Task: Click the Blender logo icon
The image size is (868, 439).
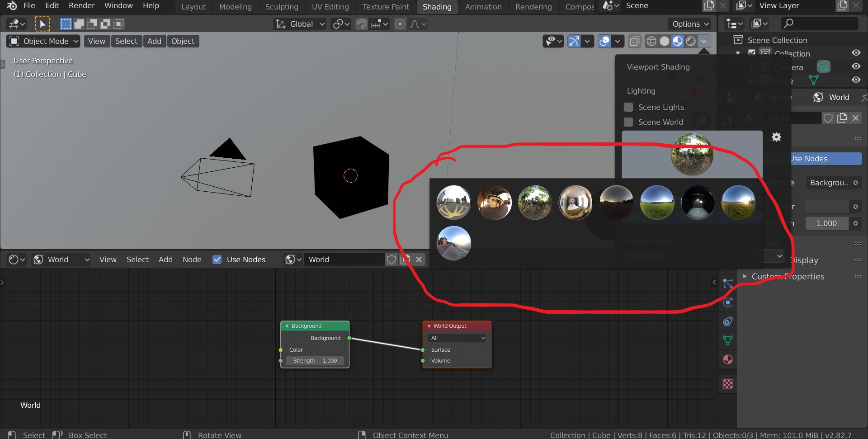Action: click(11, 5)
